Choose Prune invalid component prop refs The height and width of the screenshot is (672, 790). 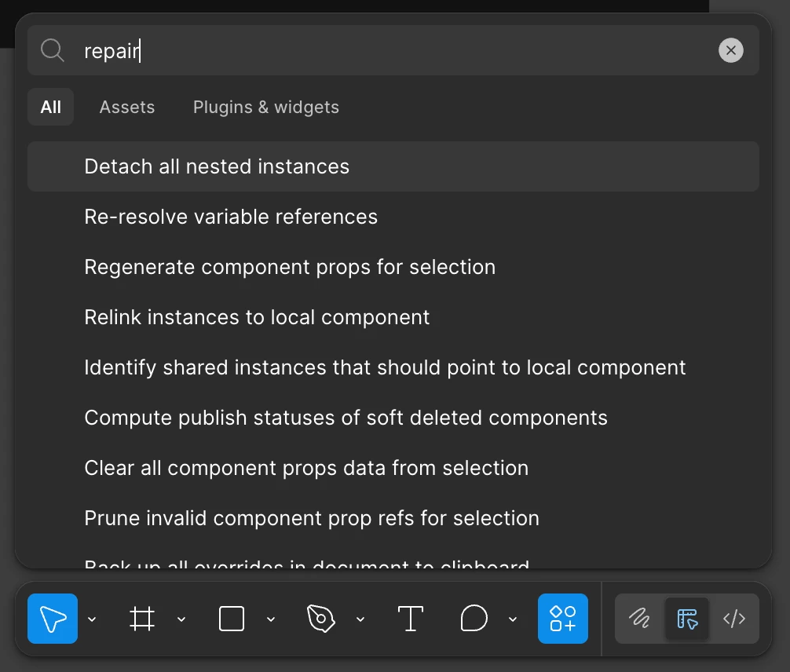(393, 518)
